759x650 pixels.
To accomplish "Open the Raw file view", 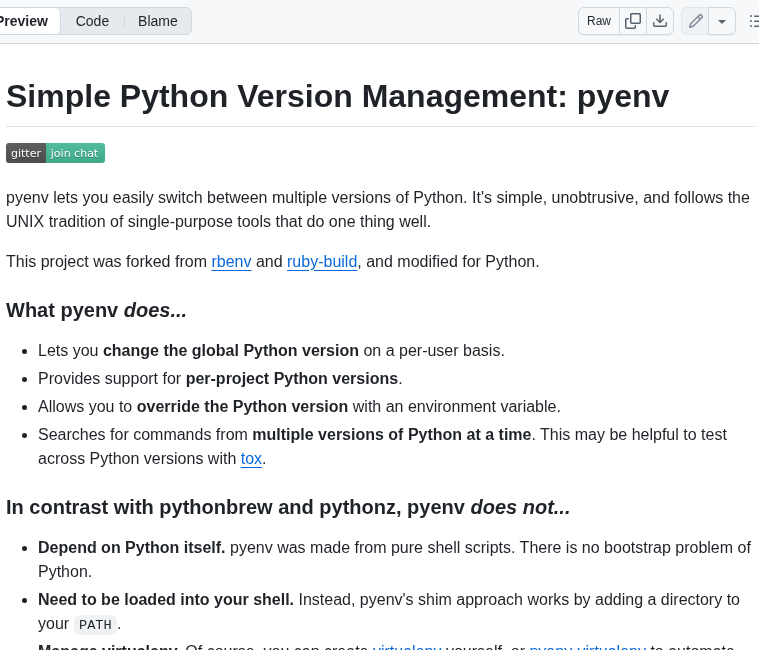I will click(599, 21).
